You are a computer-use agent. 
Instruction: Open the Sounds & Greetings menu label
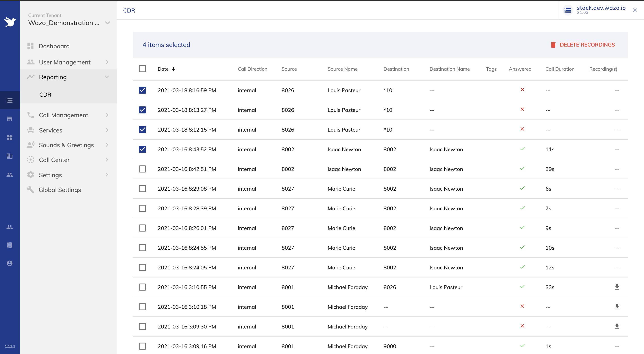66,145
